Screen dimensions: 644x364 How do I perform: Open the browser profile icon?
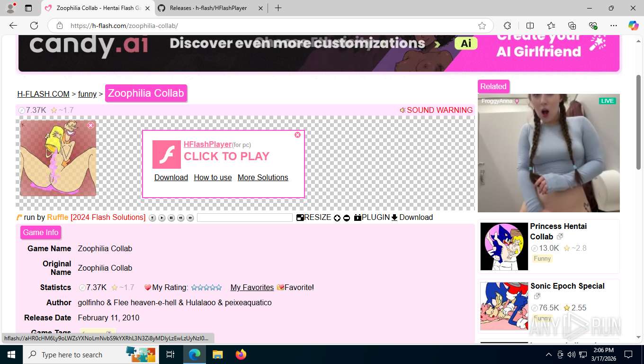point(10,8)
